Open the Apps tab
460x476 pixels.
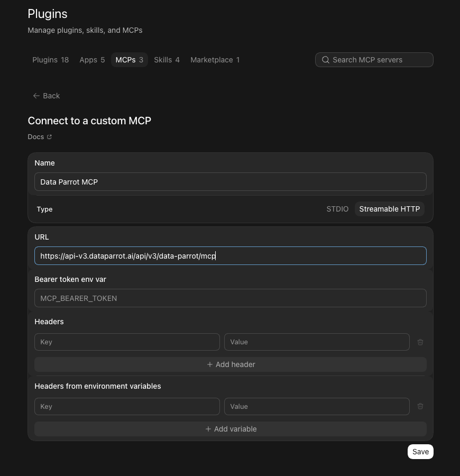92,60
